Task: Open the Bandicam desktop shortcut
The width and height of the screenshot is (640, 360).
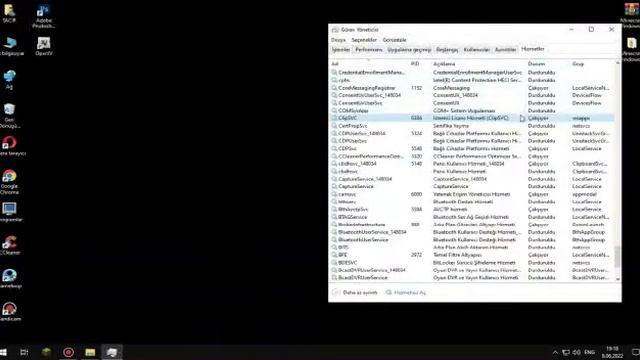Action: [10, 312]
